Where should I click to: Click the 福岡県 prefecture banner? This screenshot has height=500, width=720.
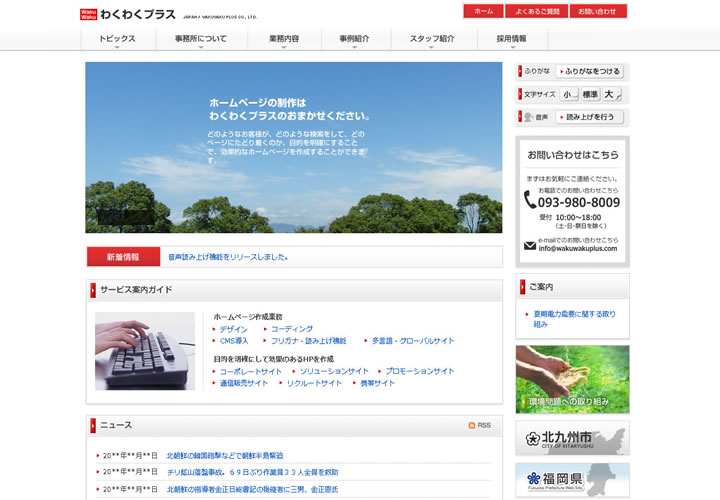[572, 480]
